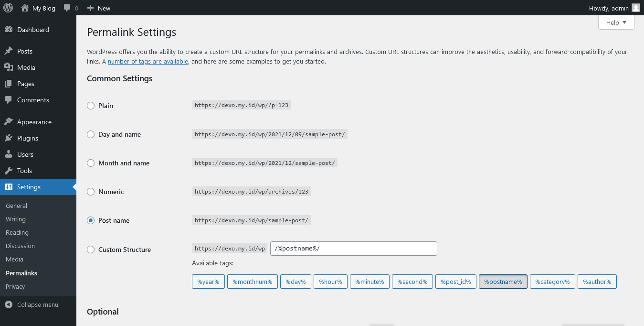Image resolution: width=644 pixels, height=326 pixels.
Task: Click the Plugins plug icon
Action: point(9,138)
